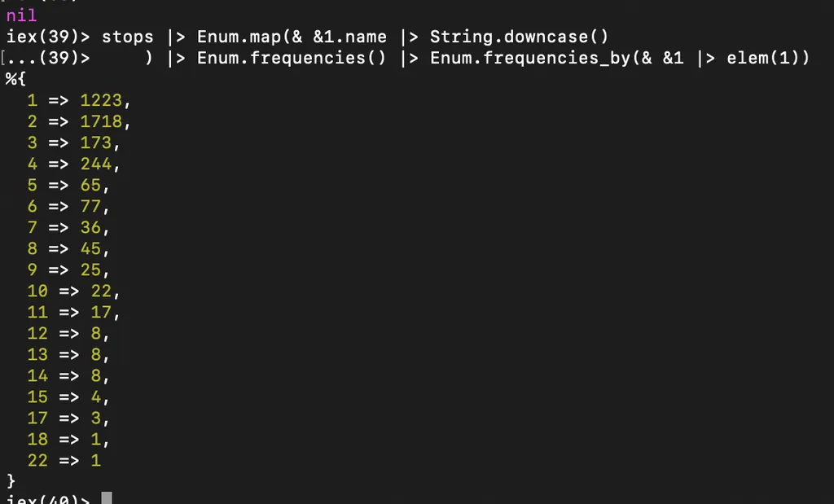The width and height of the screenshot is (834, 504).
Task: Click the key 18 in the output
Action: coord(37,439)
